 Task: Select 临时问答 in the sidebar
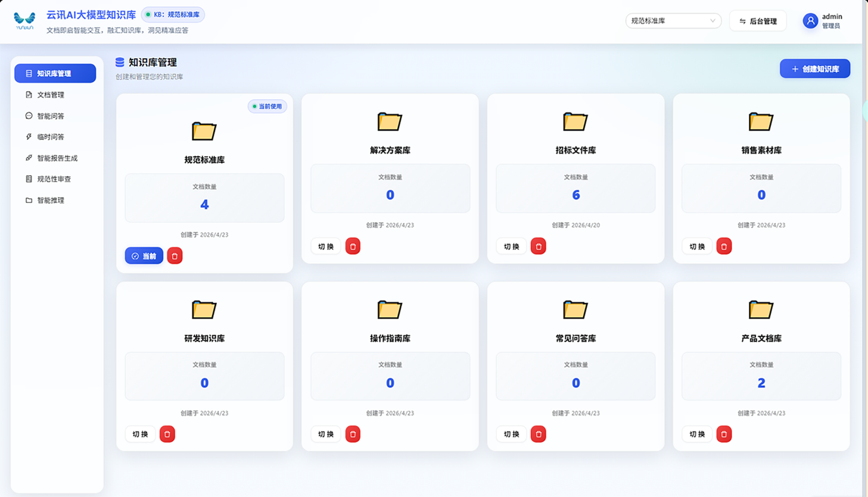click(x=55, y=137)
